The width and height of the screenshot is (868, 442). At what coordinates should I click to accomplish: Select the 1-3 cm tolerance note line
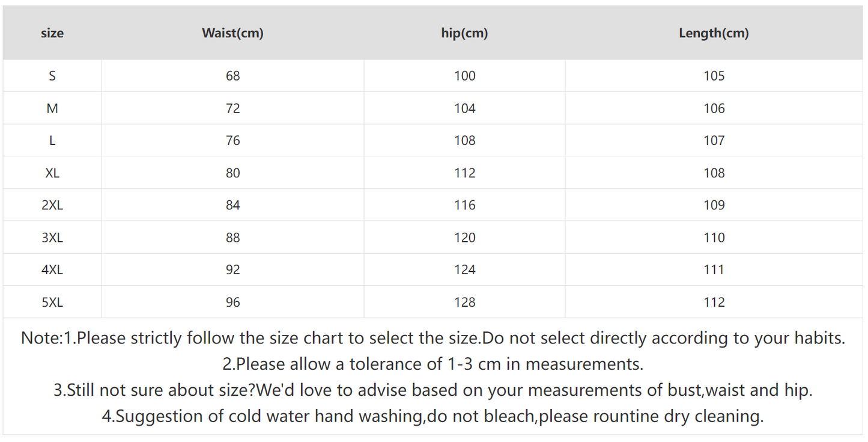pyautogui.click(x=432, y=364)
